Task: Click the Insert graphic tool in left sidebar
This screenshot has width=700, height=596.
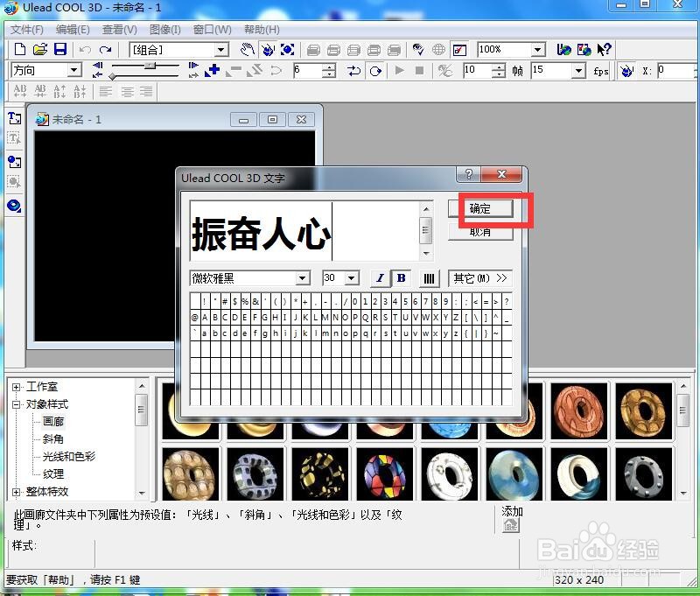Action: pyautogui.click(x=14, y=162)
